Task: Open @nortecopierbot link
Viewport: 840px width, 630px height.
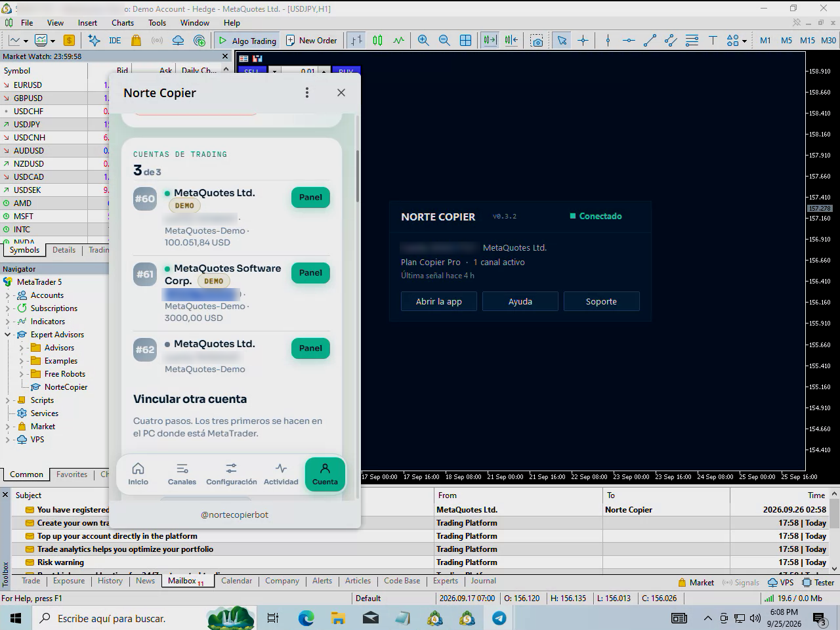Action: [234, 514]
